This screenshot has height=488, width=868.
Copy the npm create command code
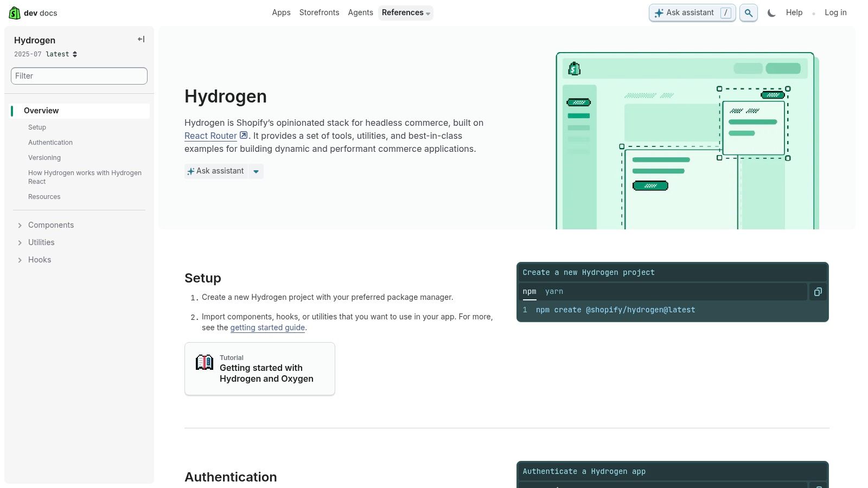pos(818,291)
